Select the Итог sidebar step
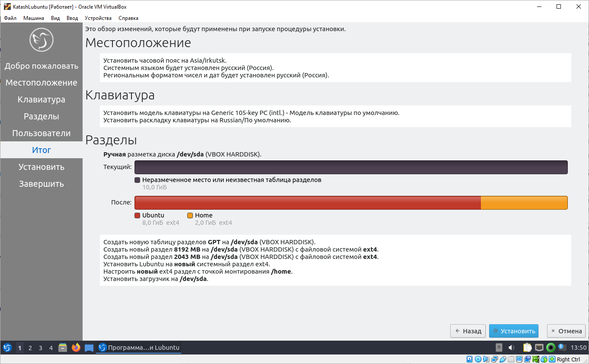 click(x=42, y=150)
